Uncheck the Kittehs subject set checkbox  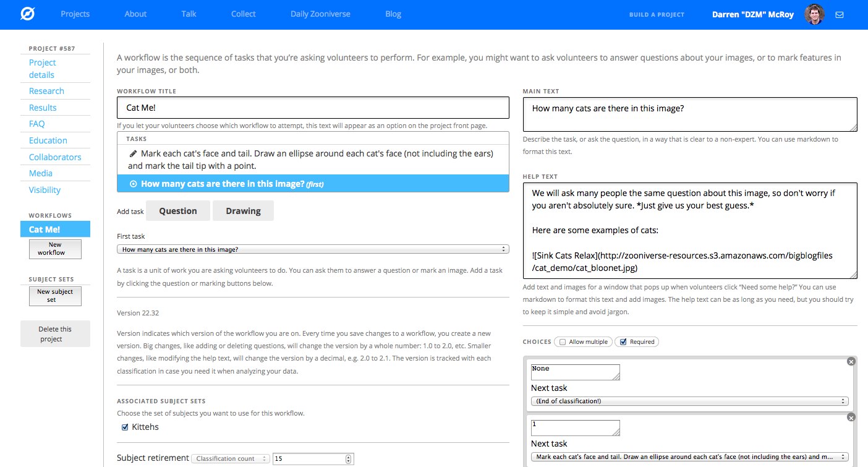tap(126, 427)
